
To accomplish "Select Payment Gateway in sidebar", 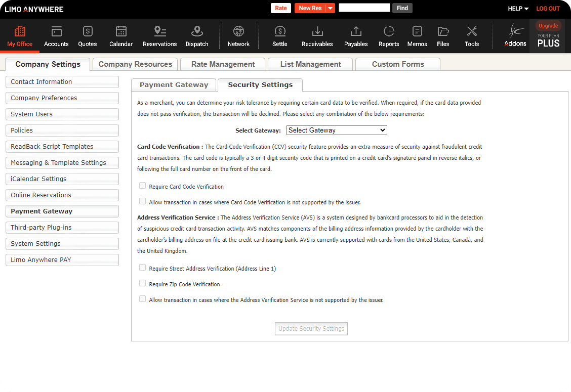I will [x=62, y=211].
